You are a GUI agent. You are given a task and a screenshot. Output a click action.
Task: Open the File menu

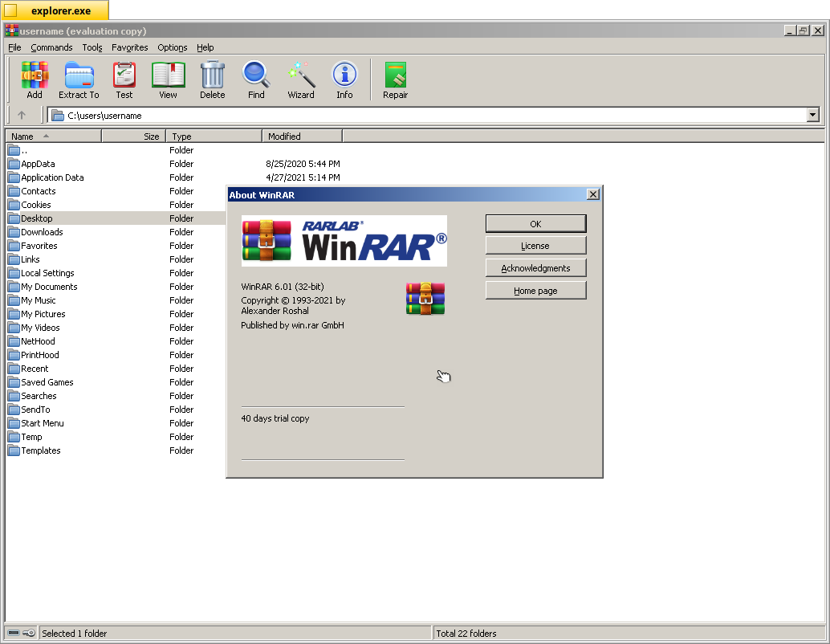tap(14, 47)
